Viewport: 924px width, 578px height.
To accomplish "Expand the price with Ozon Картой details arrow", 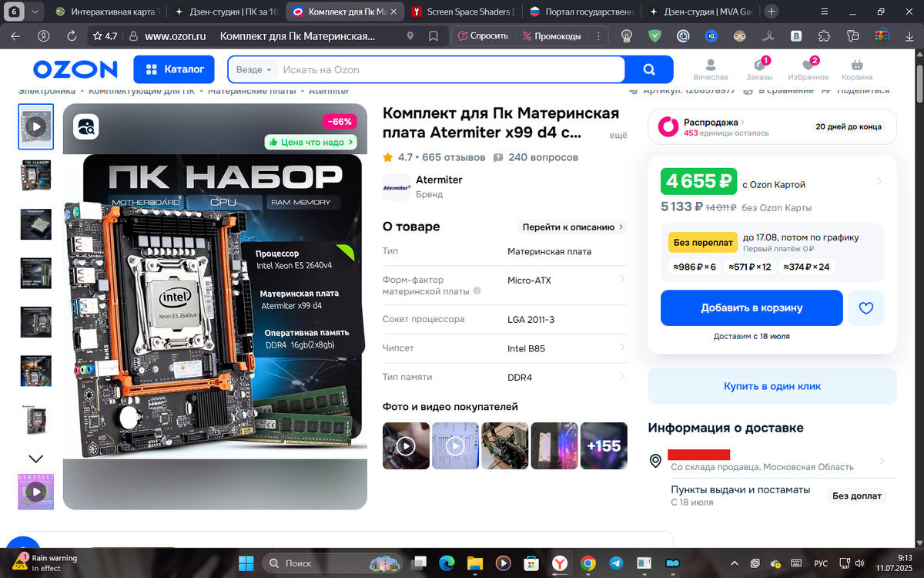I will tap(879, 182).
